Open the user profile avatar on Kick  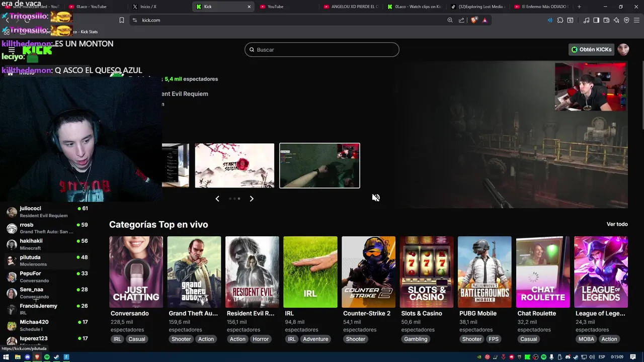[x=623, y=49]
